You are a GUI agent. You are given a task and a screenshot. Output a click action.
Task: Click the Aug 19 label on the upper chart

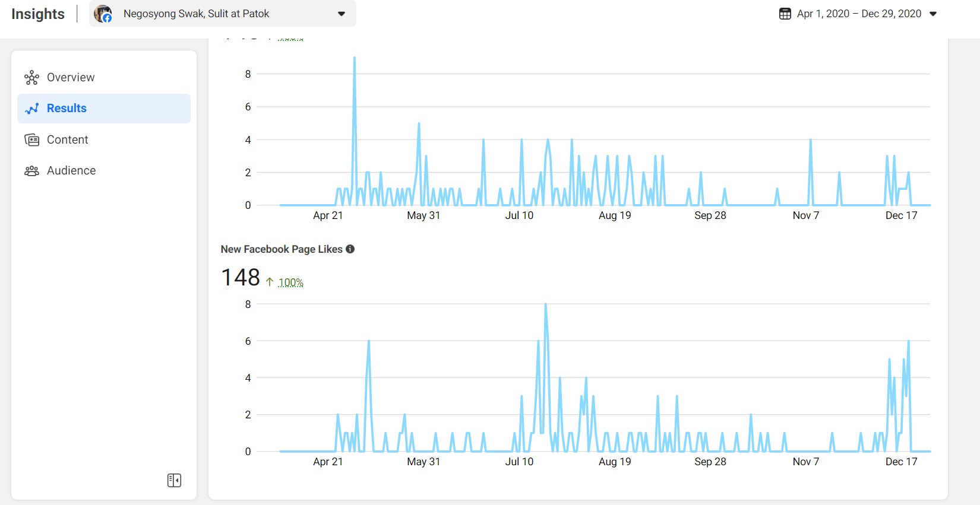615,215
